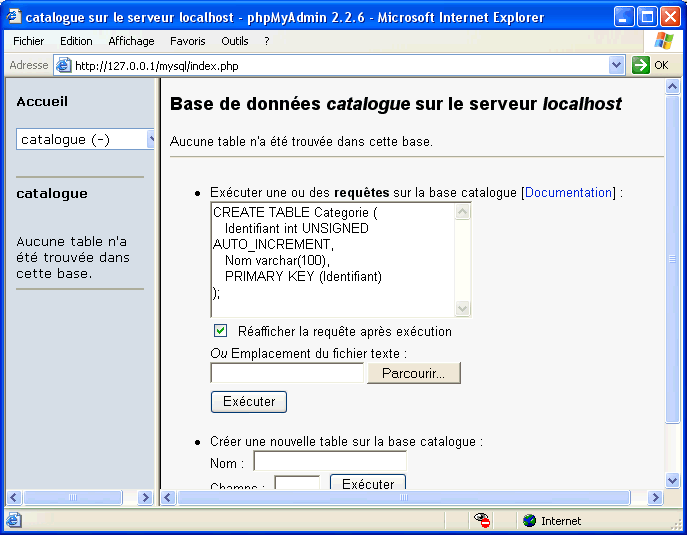Toggle Réafficher la requête après exécution checkbox

coord(220,330)
